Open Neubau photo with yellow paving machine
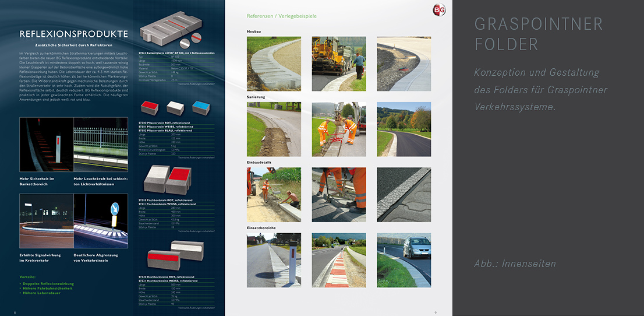The image size is (644, 316). tap(339, 64)
